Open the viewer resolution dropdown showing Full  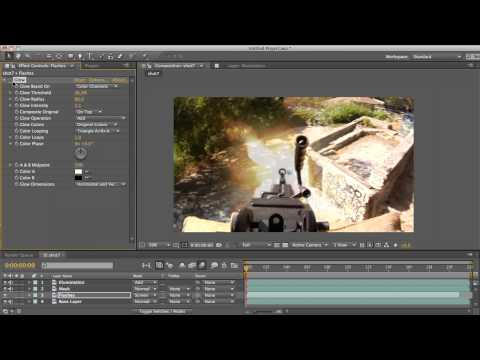point(256,245)
